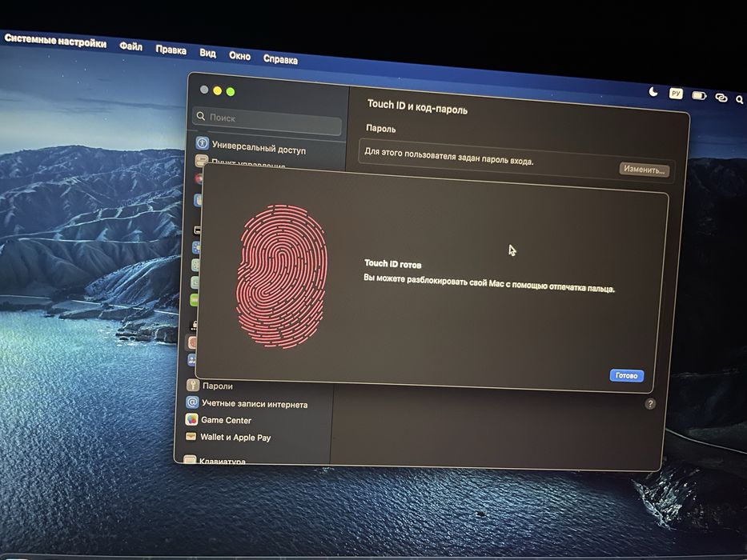
Task: Check the battery status icon
Action: pyautogui.click(x=699, y=96)
